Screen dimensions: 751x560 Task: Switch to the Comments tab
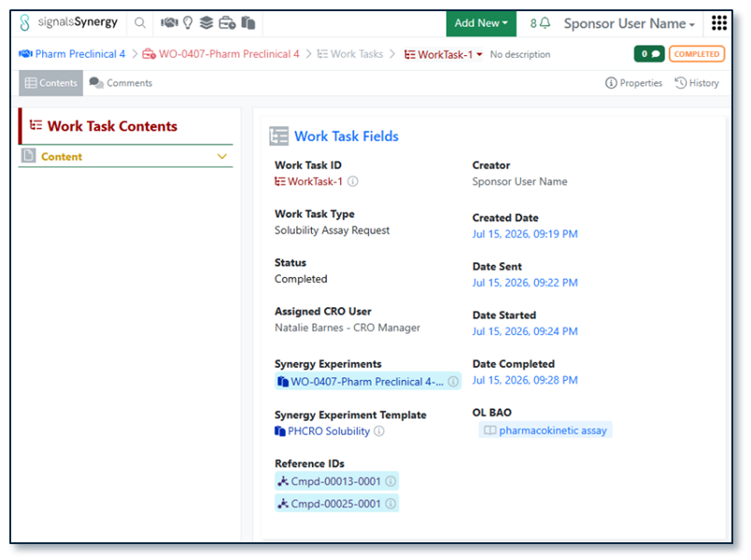point(120,83)
